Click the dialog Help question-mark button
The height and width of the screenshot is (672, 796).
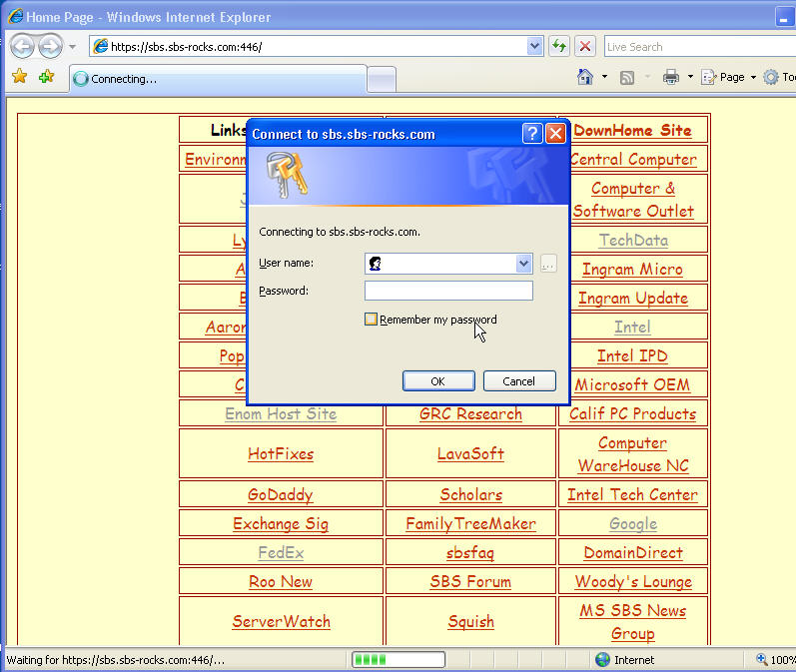click(532, 134)
